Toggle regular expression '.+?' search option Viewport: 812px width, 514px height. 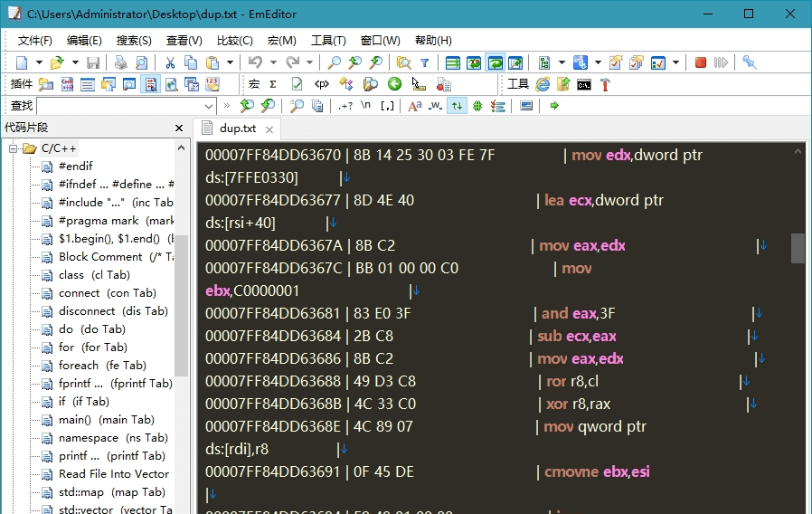pos(345,106)
